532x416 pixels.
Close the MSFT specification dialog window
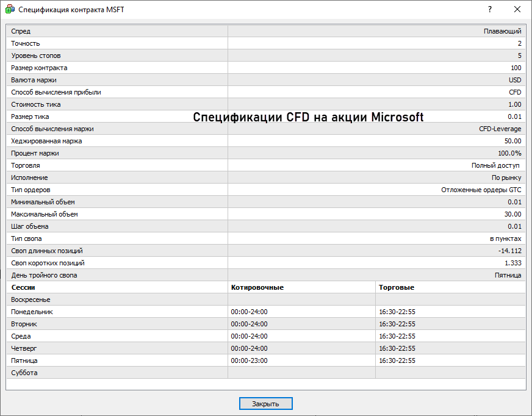pos(517,10)
